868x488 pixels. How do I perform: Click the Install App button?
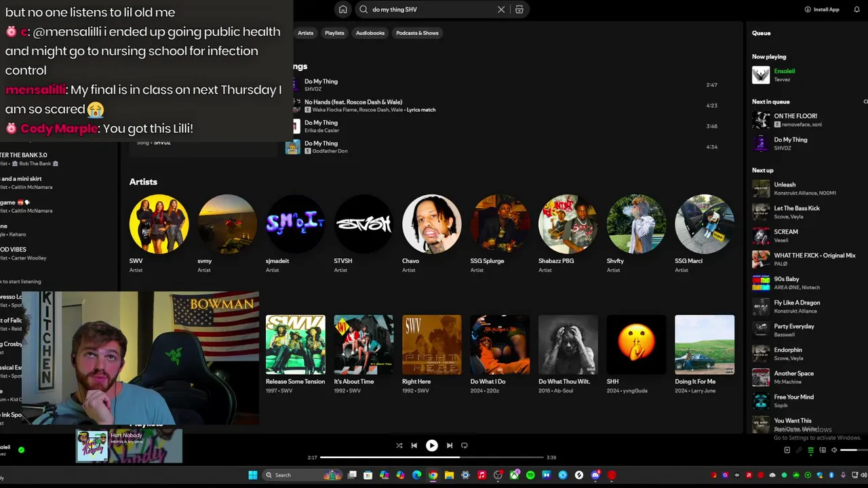[x=822, y=9]
